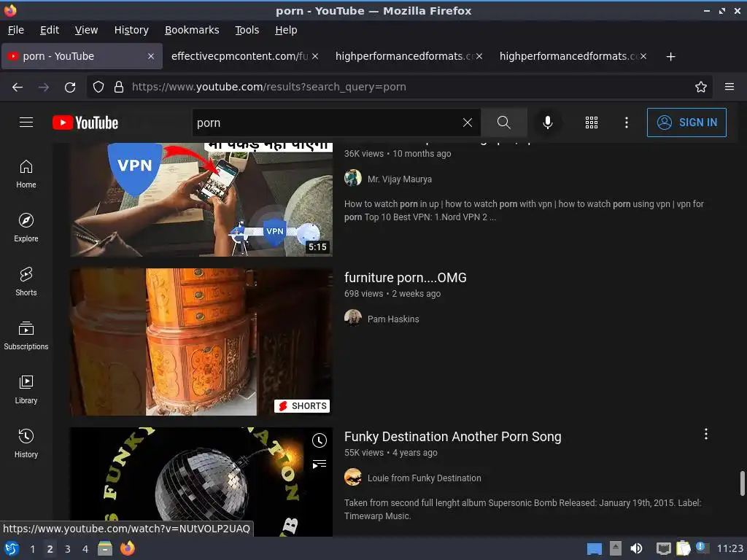Open the tracking protection shield icon
This screenshot has width=747, height=560.
point(98,87)
